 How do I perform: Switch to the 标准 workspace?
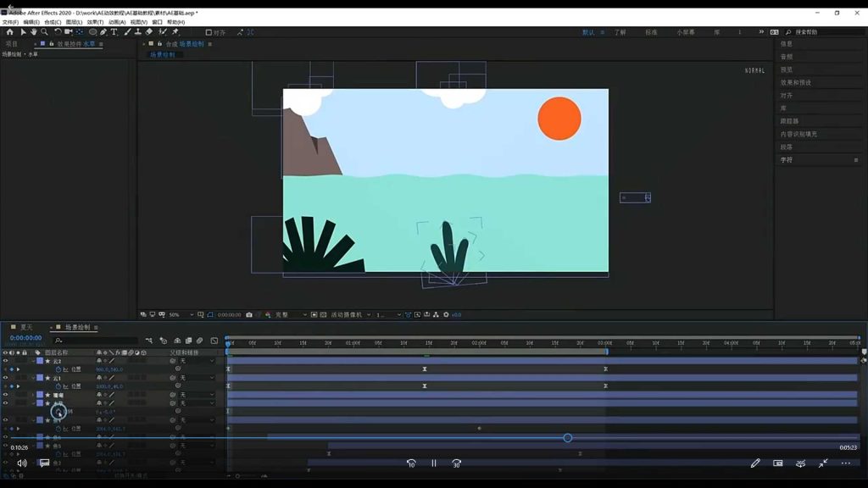(650, 32)
